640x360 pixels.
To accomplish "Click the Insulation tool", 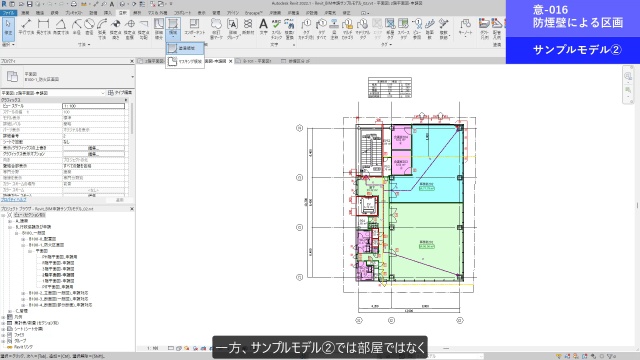I will 248,28.
